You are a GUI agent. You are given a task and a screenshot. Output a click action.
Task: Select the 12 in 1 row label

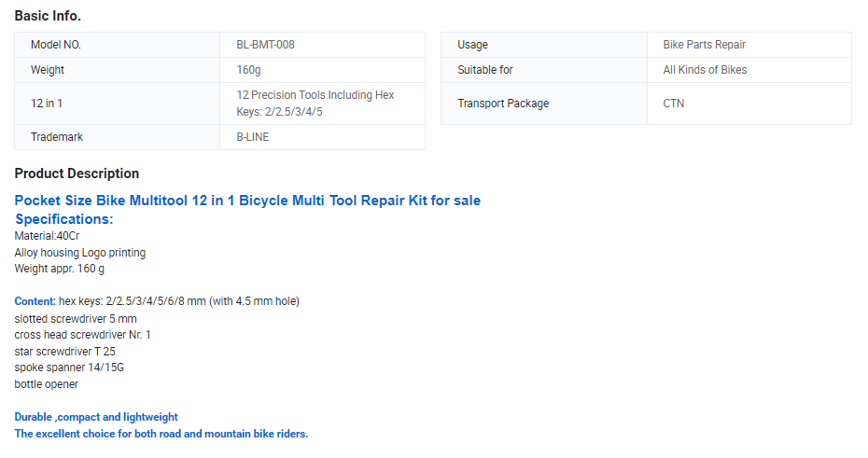point(47,104)
